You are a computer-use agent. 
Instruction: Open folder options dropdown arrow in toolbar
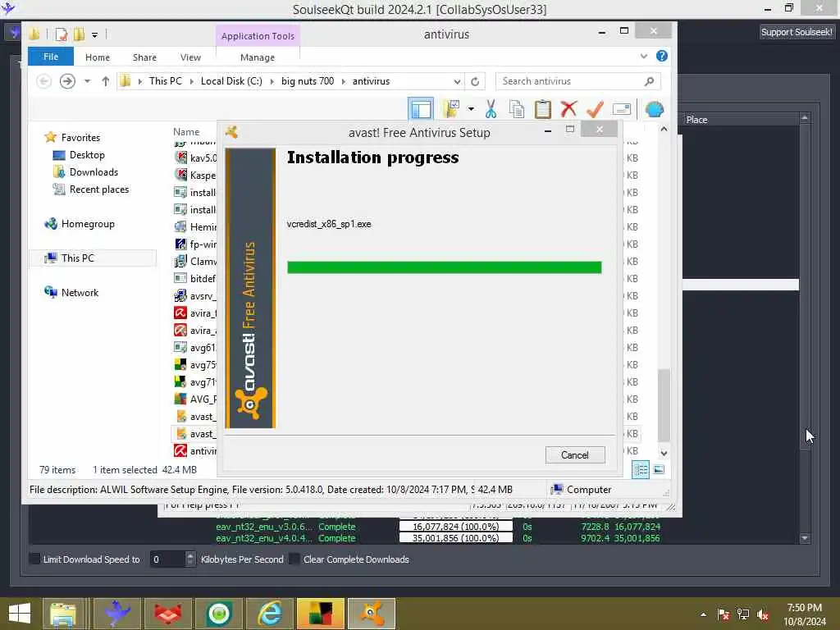pos(471,109)
